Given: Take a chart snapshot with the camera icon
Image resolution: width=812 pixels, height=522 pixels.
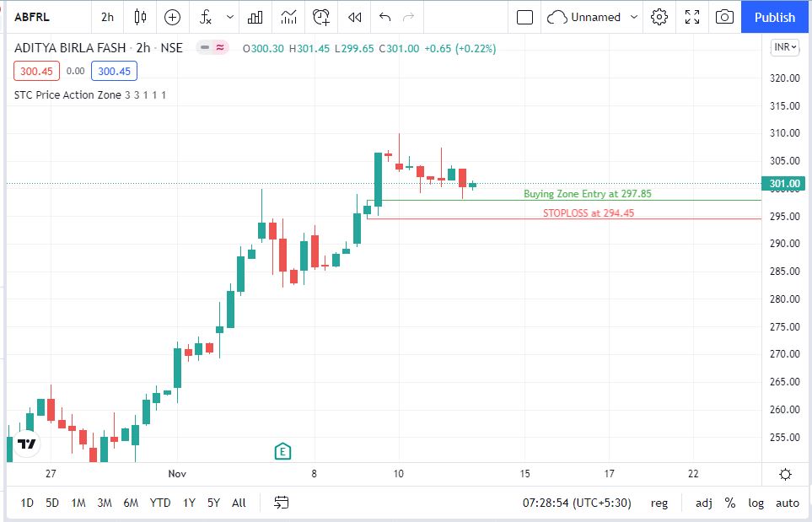Looking at the screenshot, I should [x=723, y=17].
